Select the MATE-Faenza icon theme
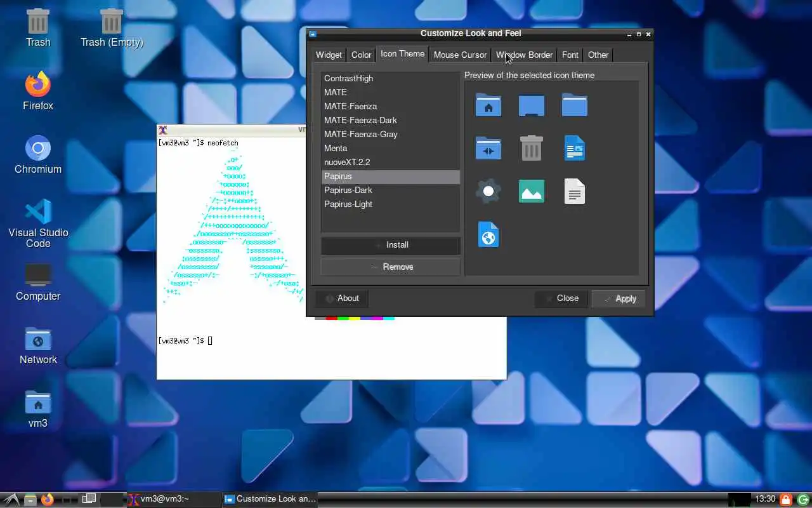Image resolution: width=812 pixels, height=508 pixels. click(x=390, y=106)
